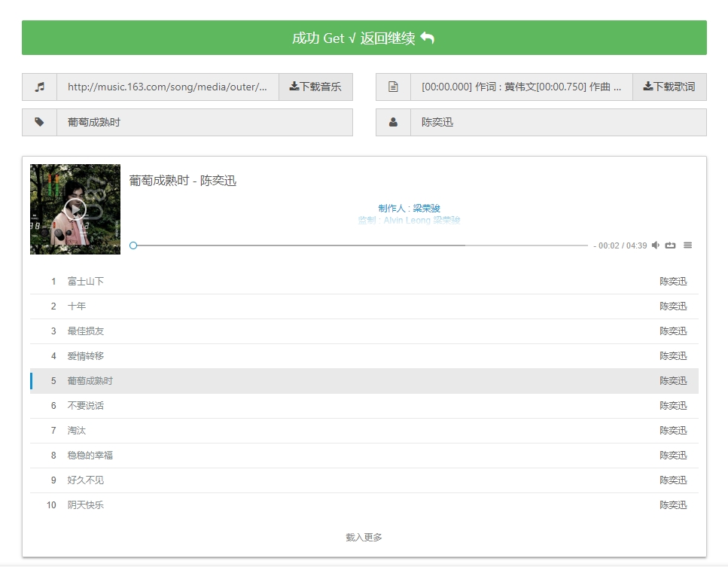Viewport: 728px width, 567px height.
Task: Click the 下载歌词 download button
Action: (x=669, y=87)
